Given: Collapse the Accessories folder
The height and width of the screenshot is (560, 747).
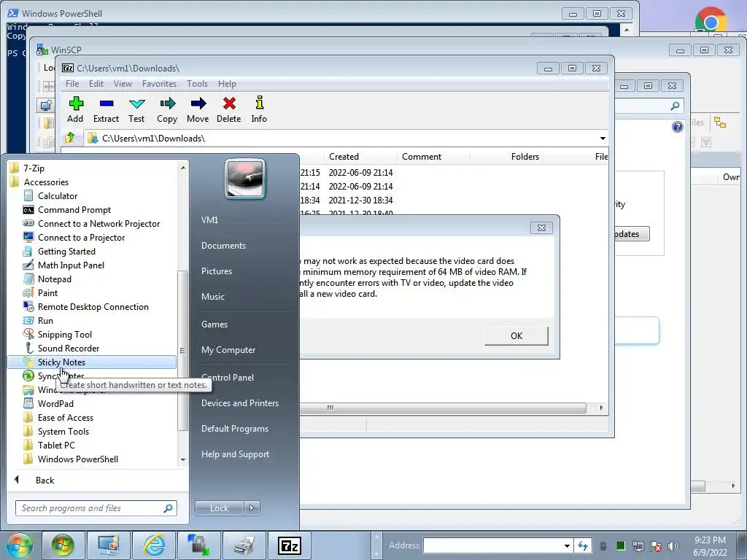Looking at the screenshot, I should click(46, 182).
